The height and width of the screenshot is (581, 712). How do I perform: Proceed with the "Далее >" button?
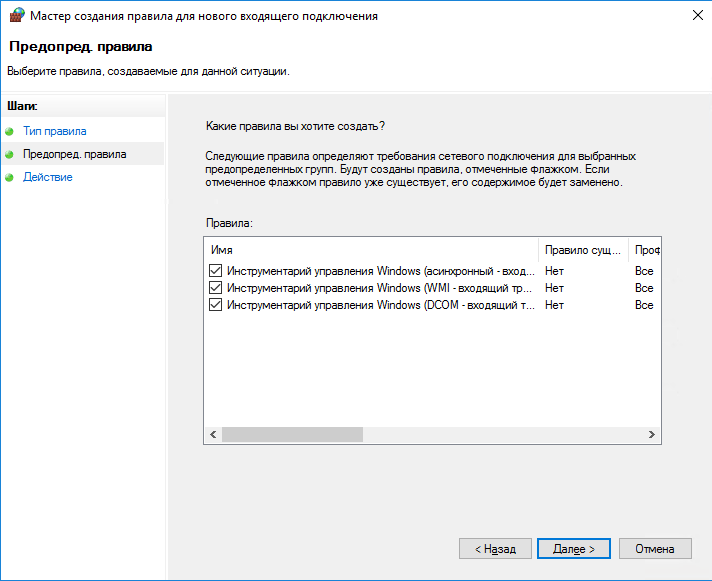click(x=573, y=549)
